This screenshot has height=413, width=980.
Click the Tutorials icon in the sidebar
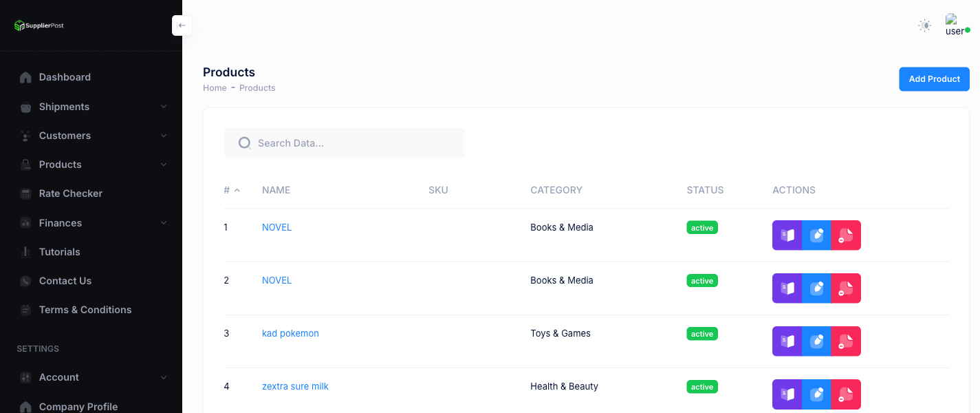[x=25, y=251]
